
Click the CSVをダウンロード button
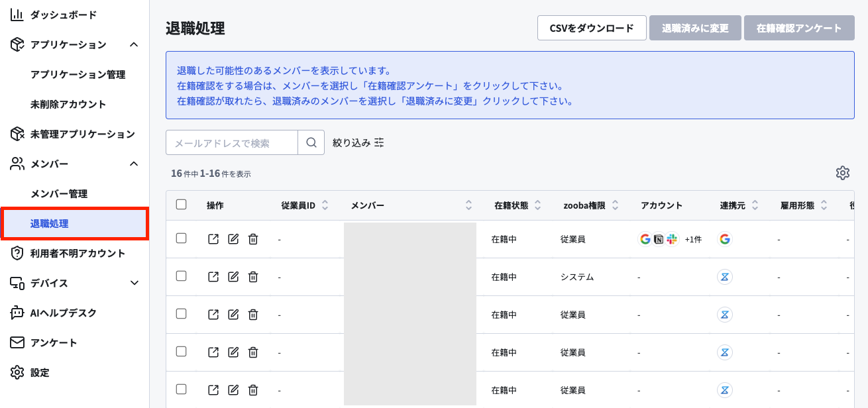(x=592, y=28)
